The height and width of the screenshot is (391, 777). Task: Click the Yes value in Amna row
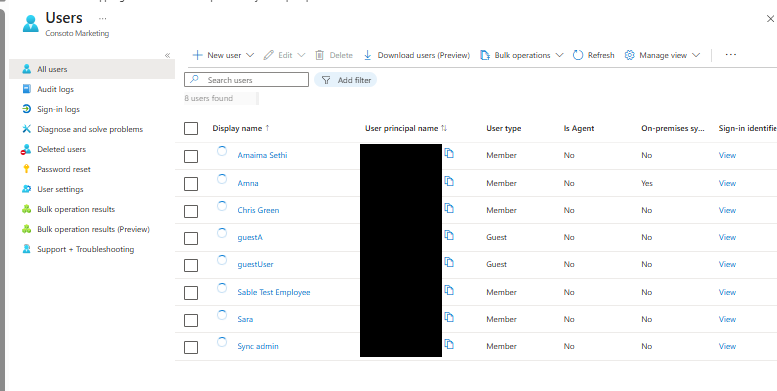tap(647, 183)
